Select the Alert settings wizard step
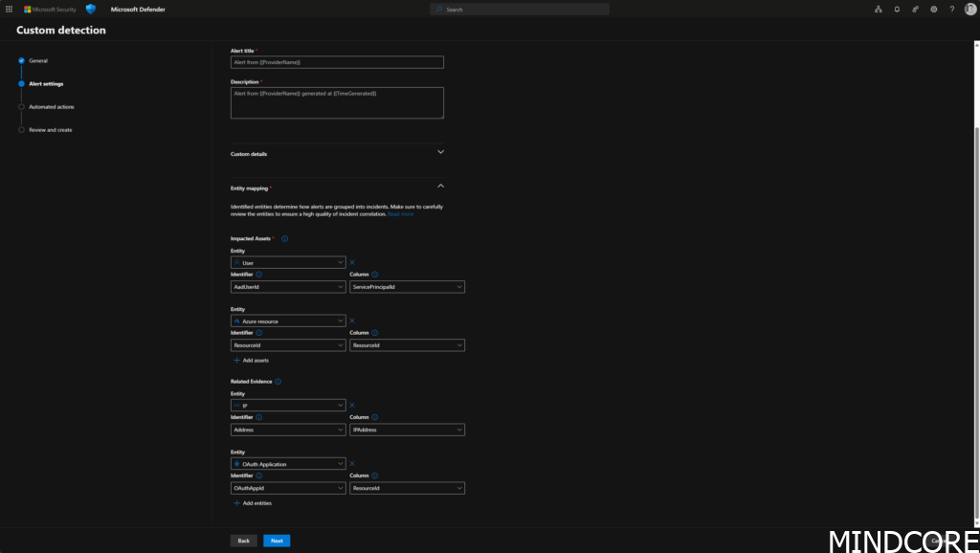 [46, 84]
